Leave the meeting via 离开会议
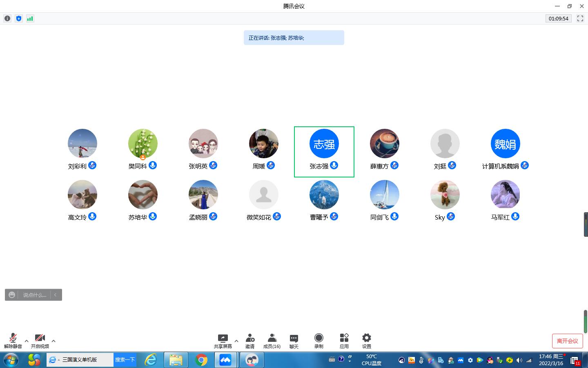Screen dimensions: 588x368 coord(567,341)
